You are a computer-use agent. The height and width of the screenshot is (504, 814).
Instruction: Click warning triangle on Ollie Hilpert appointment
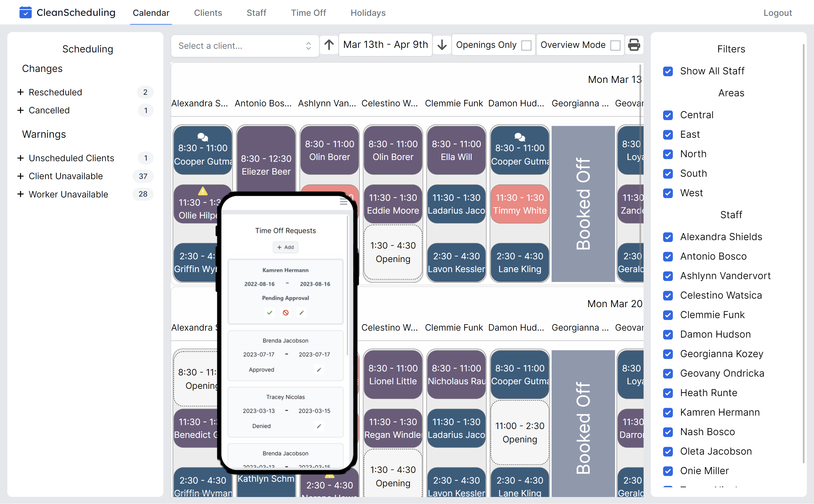202,191
